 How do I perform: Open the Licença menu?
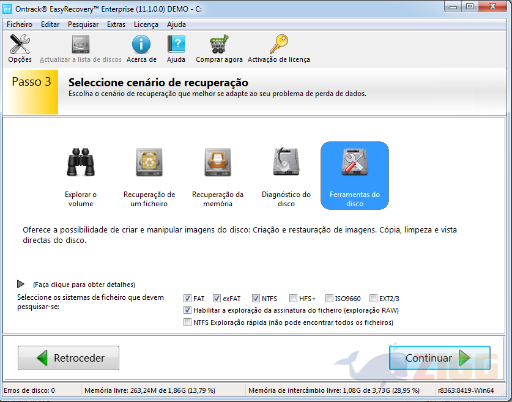146,24
